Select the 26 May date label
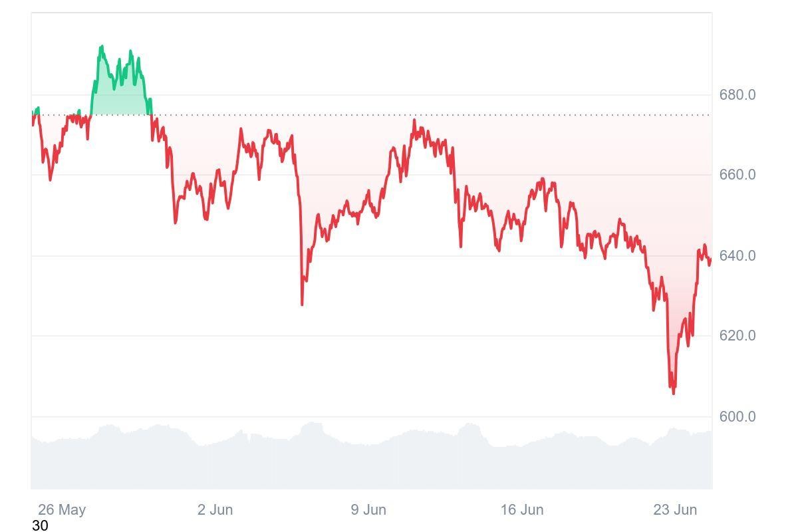 (x=62, y=510)
